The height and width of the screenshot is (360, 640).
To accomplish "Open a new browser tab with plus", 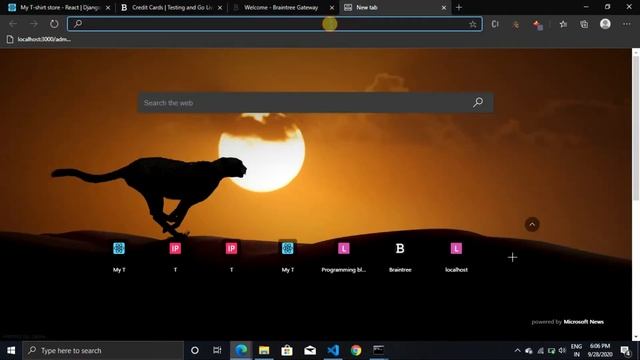I will pyautogui.click(x=459, y=7).
